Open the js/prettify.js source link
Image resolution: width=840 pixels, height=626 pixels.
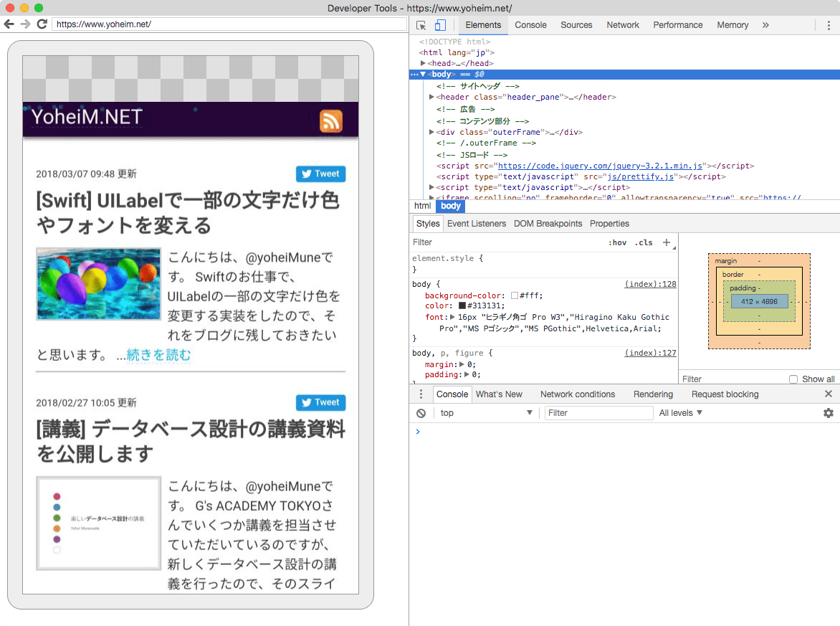click(640, 176)
